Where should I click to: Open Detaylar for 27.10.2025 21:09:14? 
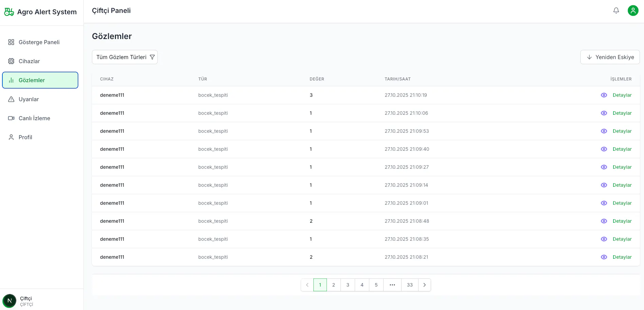pos(622,185)
